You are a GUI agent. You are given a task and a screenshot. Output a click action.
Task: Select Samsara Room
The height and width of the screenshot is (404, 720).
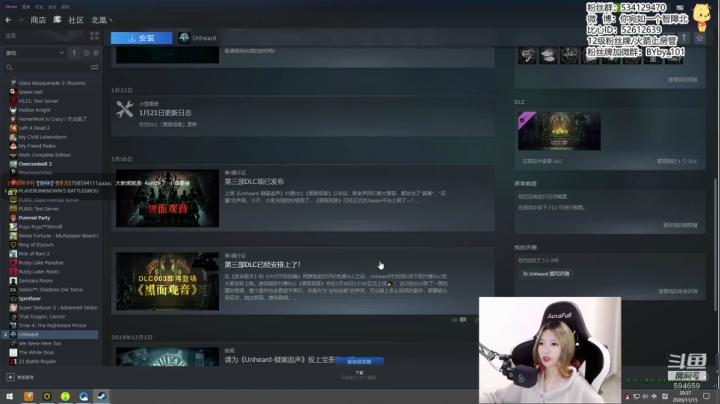(x=35, y=281)
